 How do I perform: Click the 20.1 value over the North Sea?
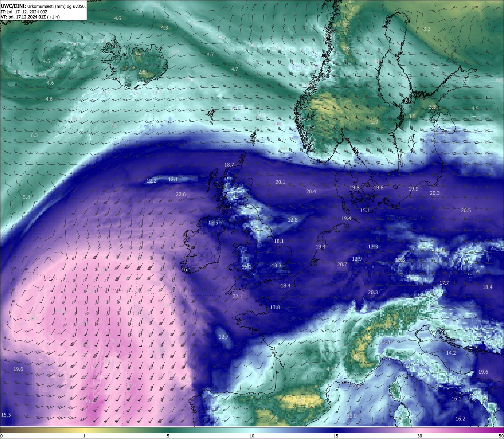[x=280, y=182]
